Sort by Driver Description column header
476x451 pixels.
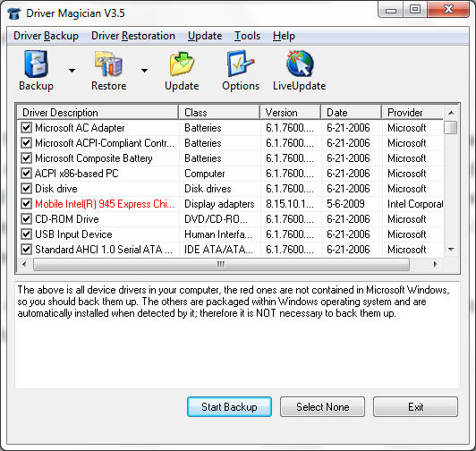tap(98, 113)
